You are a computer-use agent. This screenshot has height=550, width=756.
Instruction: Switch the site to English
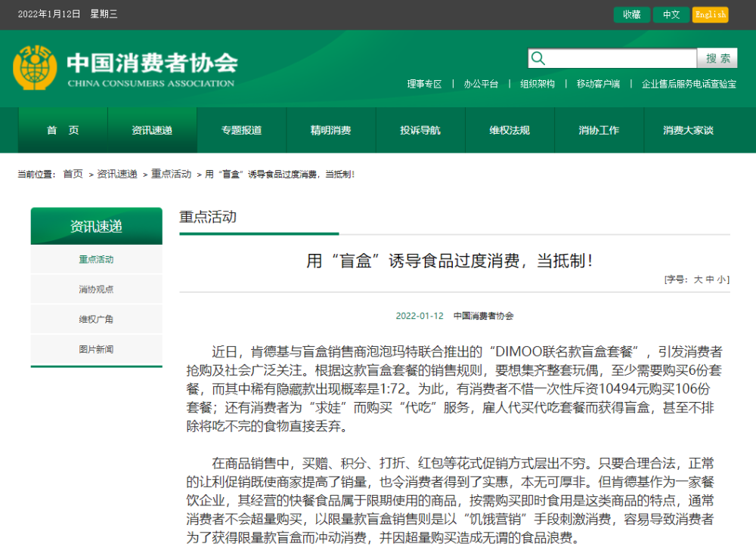point(709,14)
